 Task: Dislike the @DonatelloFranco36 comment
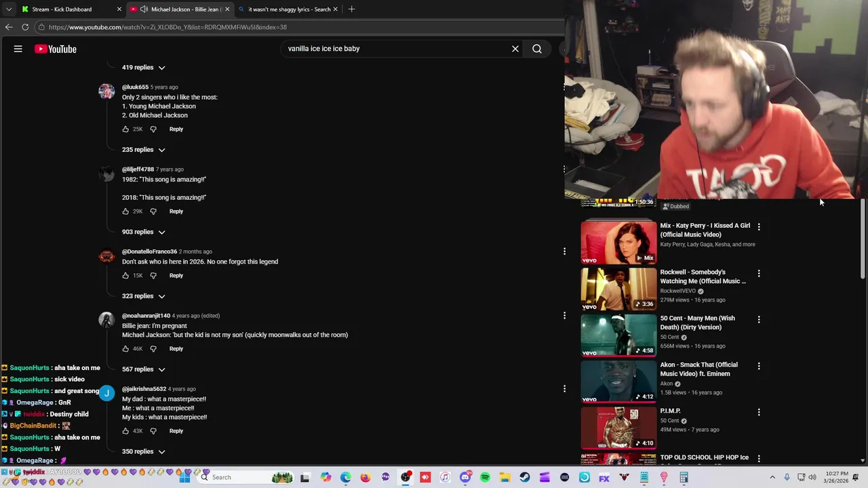pos(153,276)
